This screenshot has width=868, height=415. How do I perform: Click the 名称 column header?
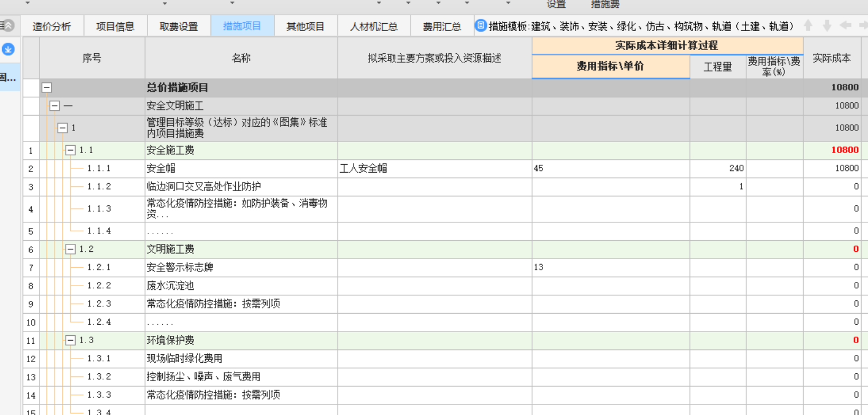241,58
